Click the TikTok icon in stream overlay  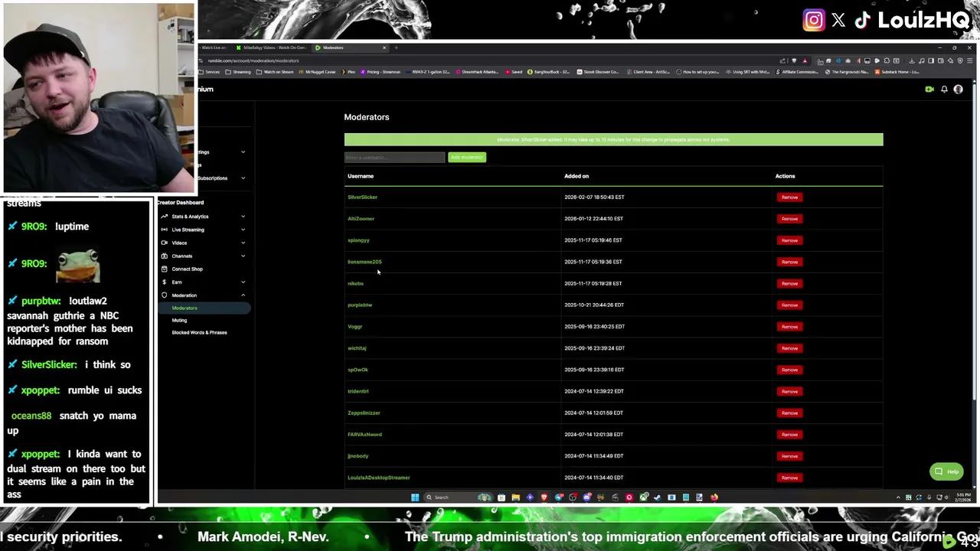point(863,21)
